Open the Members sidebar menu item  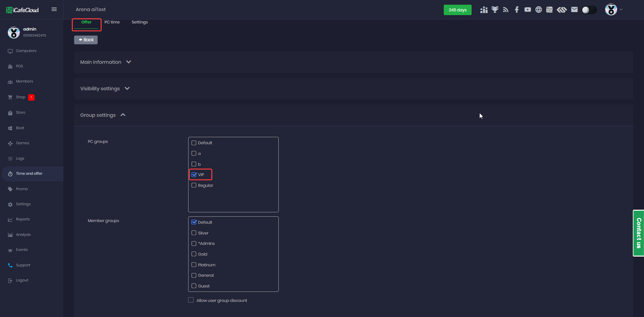click(24, 82)
